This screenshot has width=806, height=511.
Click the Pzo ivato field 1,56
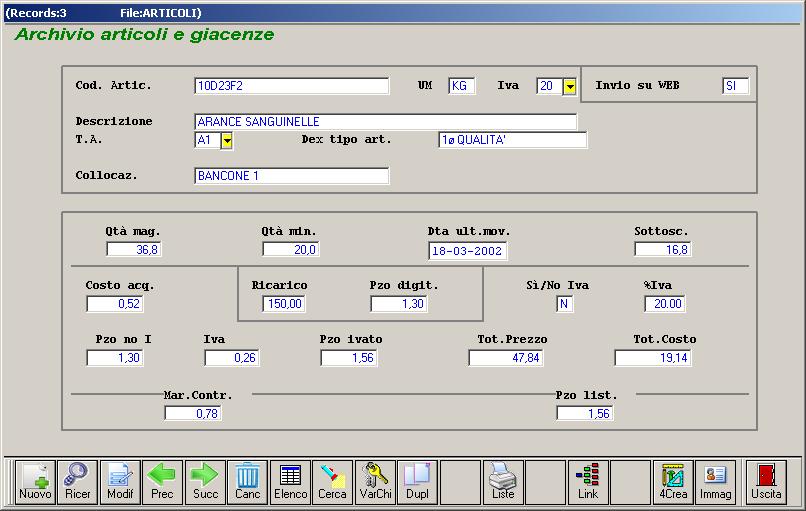click(x=349, y=358)
